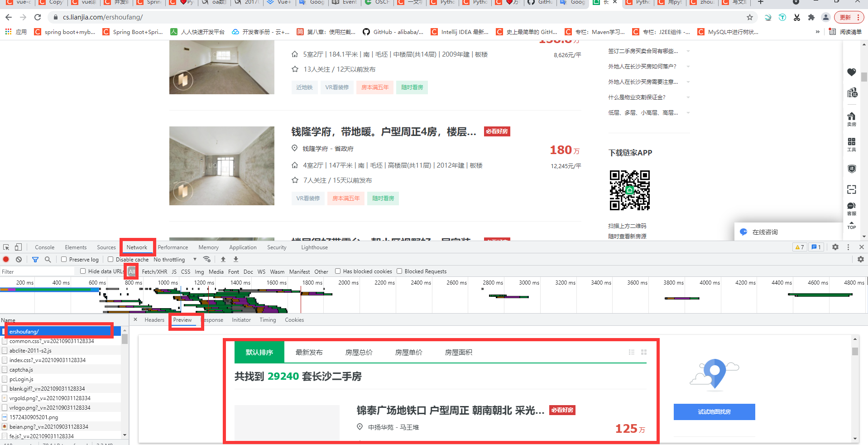Switch to the Performance tab
This screenshot has width=868, height=445.
[173, 247]
